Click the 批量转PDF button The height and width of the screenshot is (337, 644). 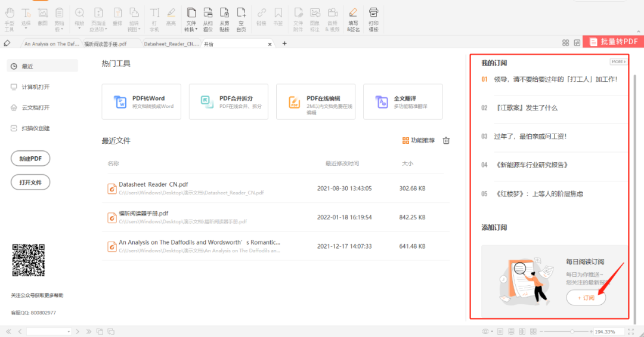click(x=613, y=42)
